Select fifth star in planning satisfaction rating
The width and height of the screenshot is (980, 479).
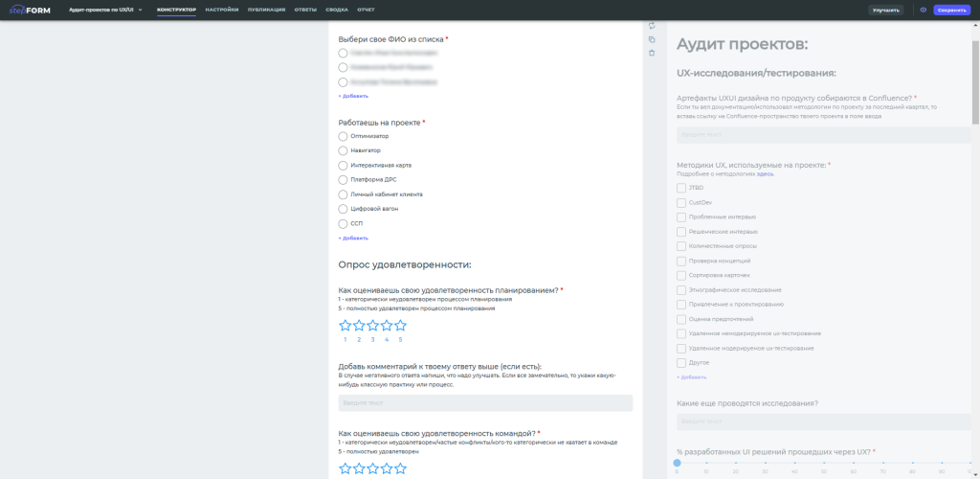pyautogui.click(x=400, y=326)
